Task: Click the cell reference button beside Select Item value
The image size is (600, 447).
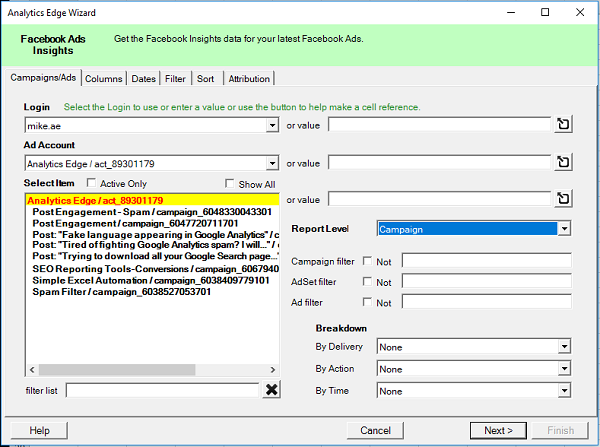Action: click(563, 199)
